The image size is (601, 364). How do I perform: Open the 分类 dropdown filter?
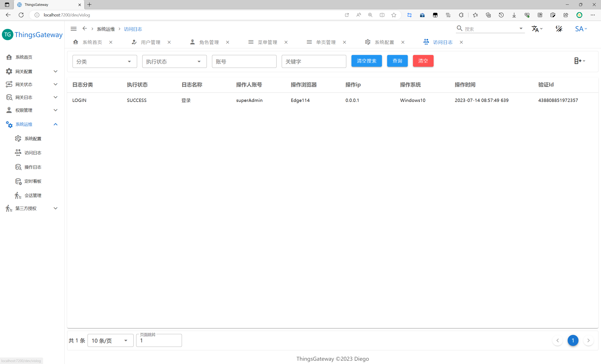coord(104,62)
